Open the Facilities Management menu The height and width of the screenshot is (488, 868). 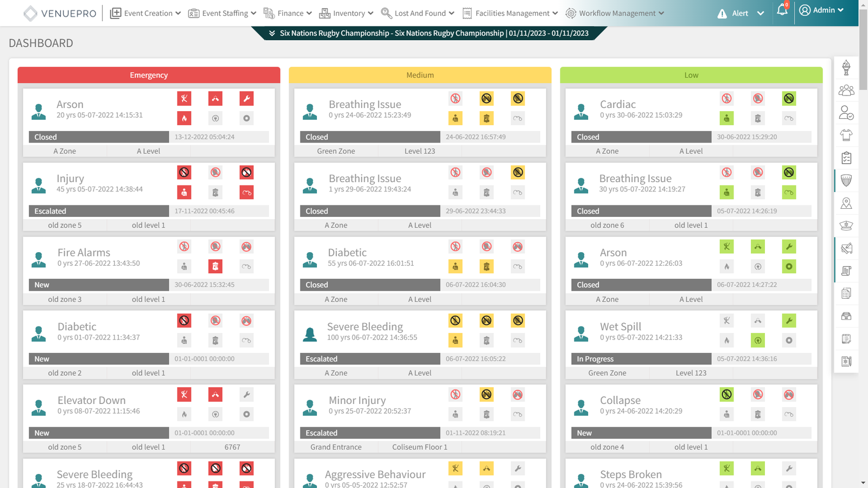(510, 13)
